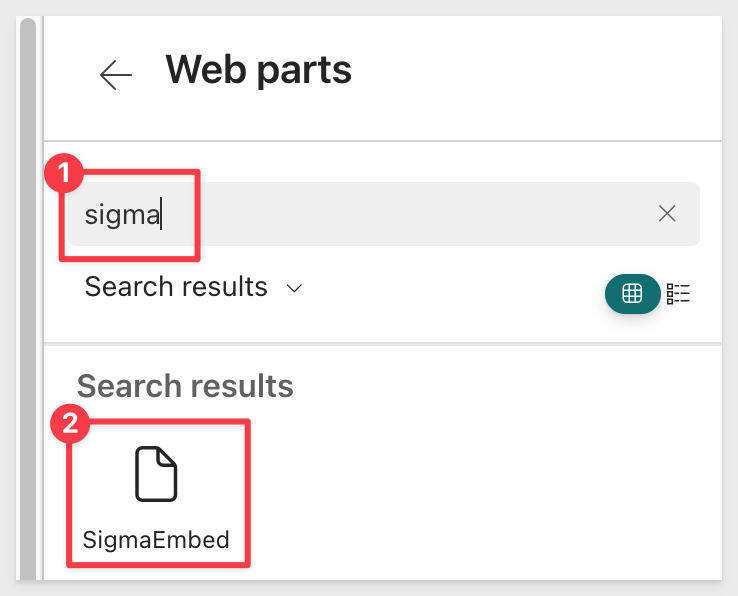Clear the search text with X

[x=667, y=213]
